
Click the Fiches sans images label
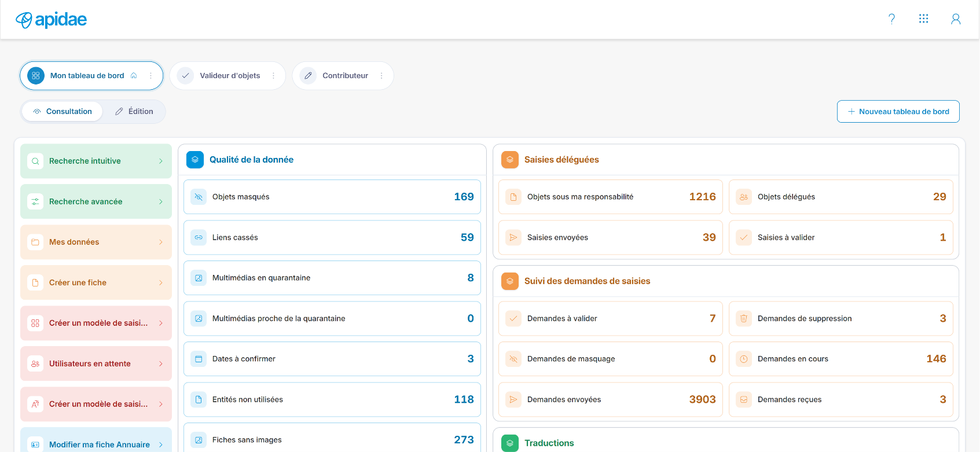coord(247,440)
